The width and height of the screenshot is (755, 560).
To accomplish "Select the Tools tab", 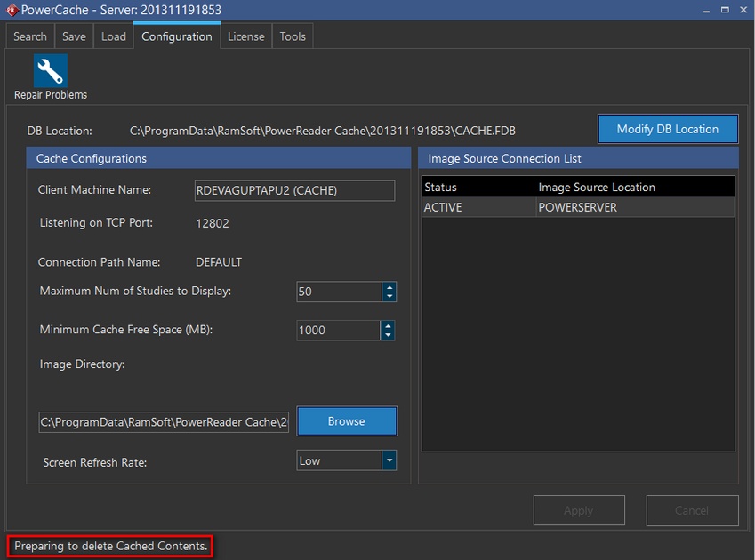I will (293, 36).
